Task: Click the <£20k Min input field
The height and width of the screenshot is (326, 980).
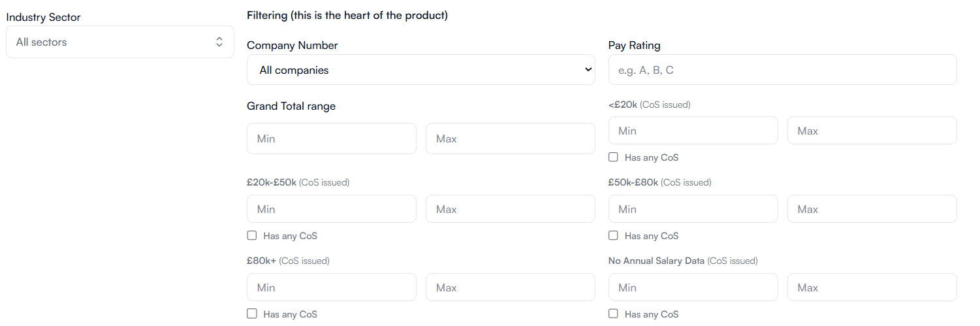Action: pos(693,131)
